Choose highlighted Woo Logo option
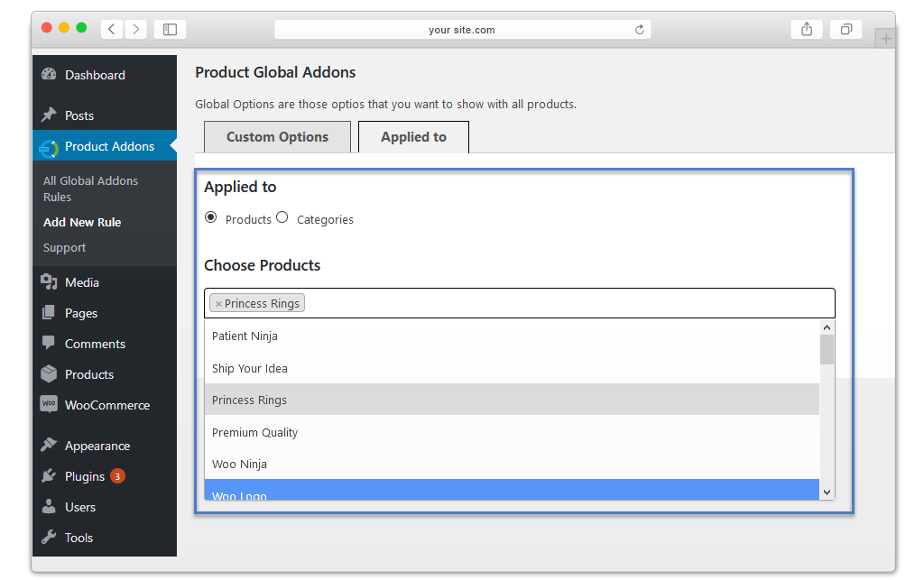The height and width of the screenshot is (580, 924). (x=512, y=490)
